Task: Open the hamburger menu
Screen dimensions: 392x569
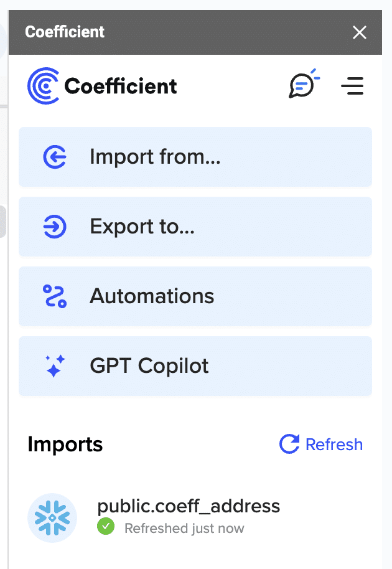Action: tap(352, 86)
